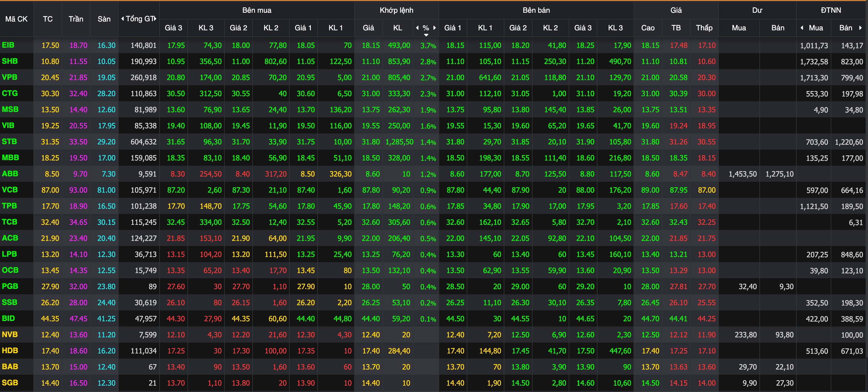Open HDB stock symbol

point(10,350)
